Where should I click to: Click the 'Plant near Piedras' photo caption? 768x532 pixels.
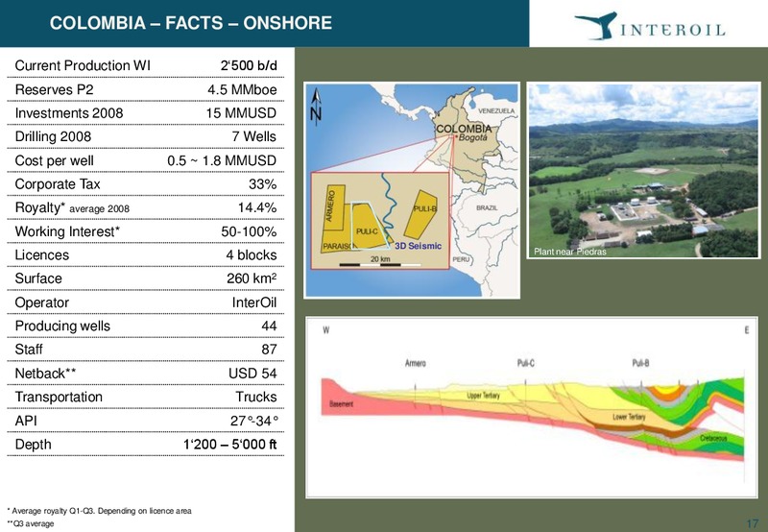click(x=569, y=252)
